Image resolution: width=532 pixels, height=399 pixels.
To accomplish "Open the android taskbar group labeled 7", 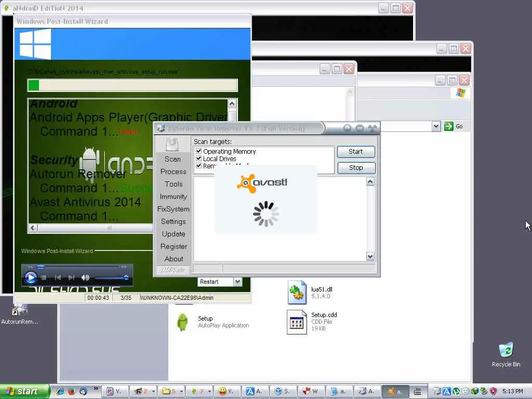I will click(x=200, y=391).
